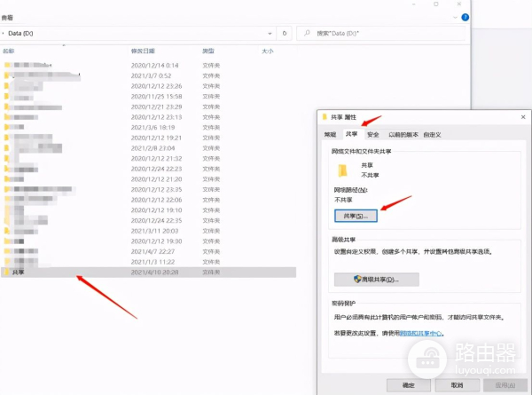Select folder dated 2020/12/12 21:32
This screenshot has width=532, height=395.
[148, 159]
